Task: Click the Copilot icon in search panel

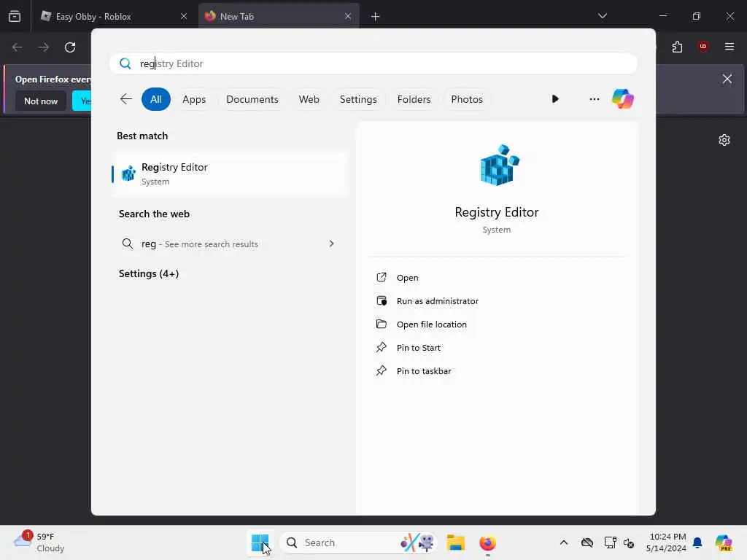Action: tap(623, 99)
